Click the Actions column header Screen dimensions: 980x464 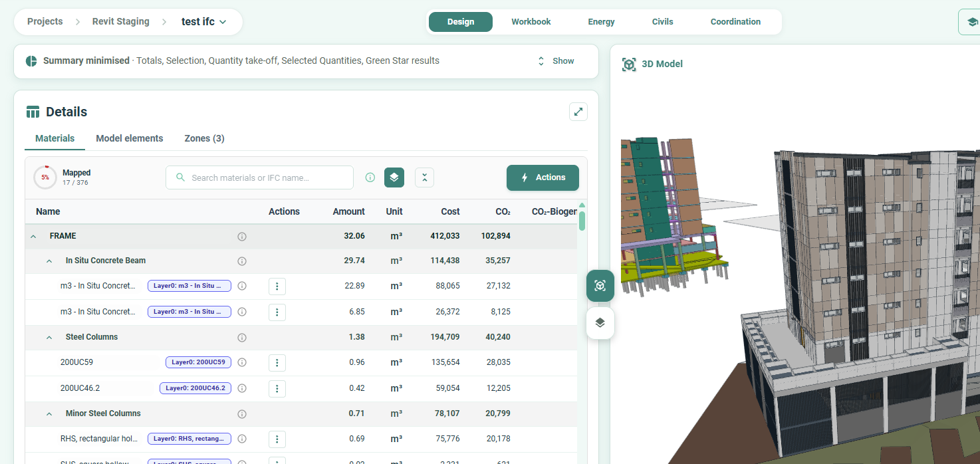pyautogui.click(x=284, y=211)
